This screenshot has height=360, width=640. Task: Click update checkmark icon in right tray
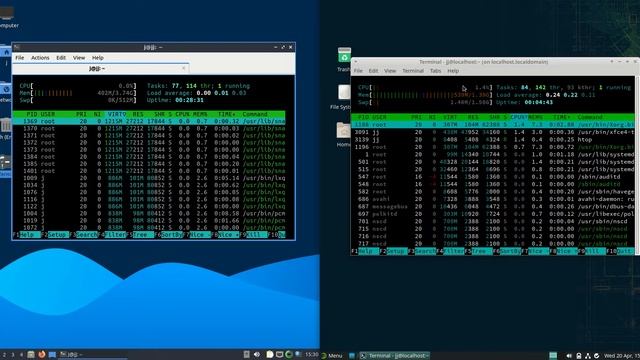point(597,356)
